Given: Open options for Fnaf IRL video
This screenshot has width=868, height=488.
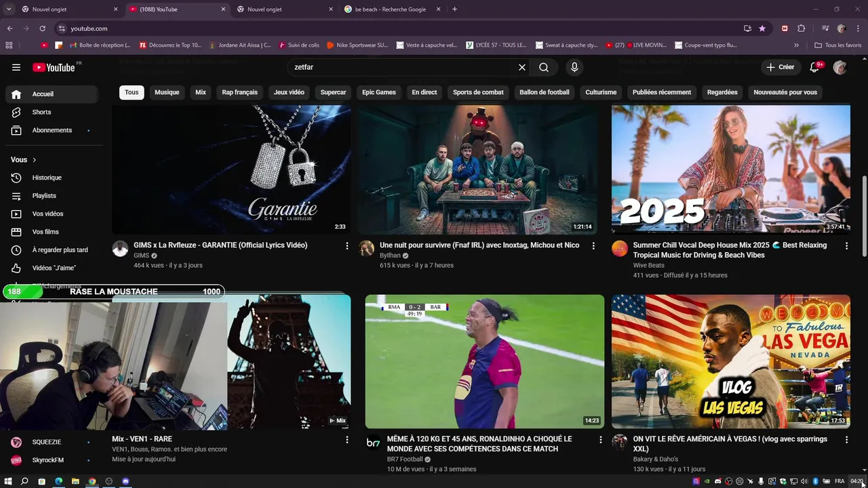Looking at the screenshot, I should 593,246.
